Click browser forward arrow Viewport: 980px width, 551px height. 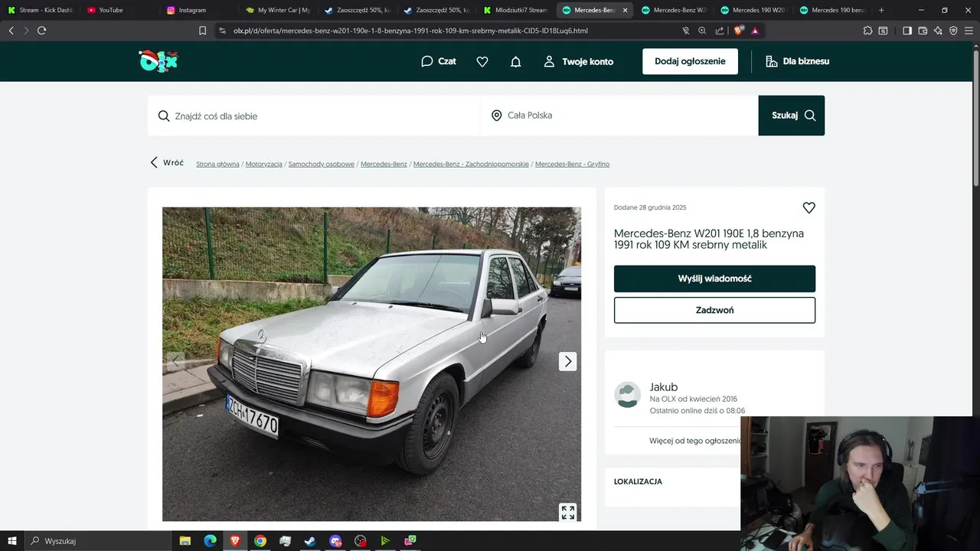(x=26, y=31)
